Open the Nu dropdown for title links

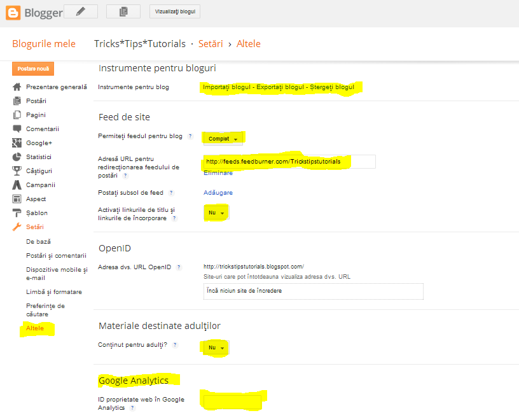(x=216, y=213)
